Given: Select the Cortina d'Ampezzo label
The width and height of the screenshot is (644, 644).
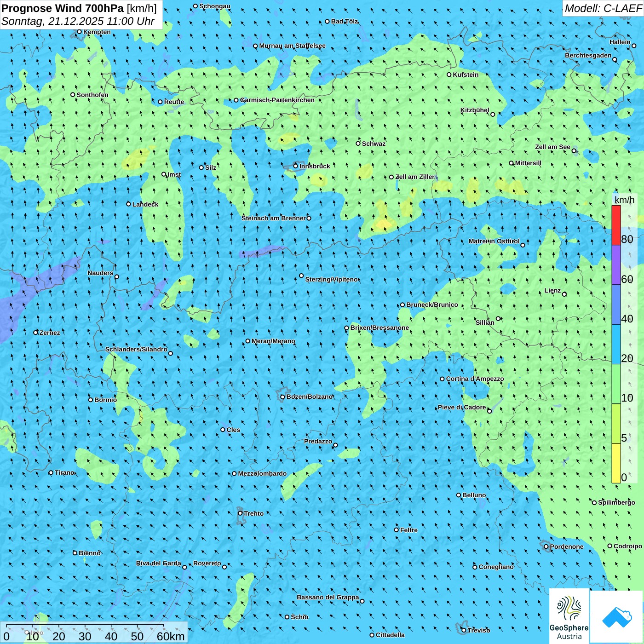Looking at the screenshot, I should [475, 379].
